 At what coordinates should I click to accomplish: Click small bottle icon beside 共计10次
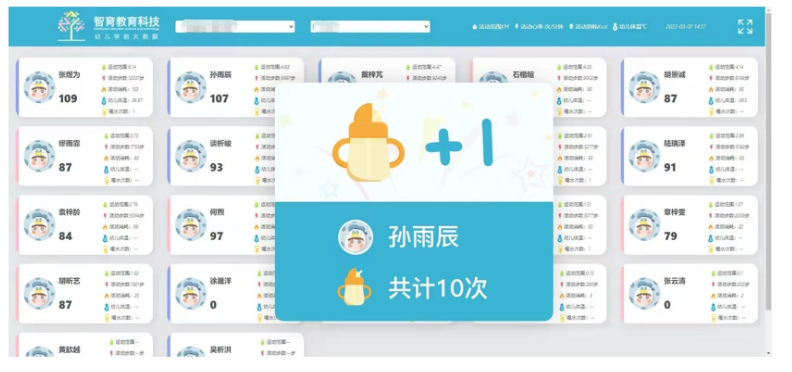[x=354, y=287]
